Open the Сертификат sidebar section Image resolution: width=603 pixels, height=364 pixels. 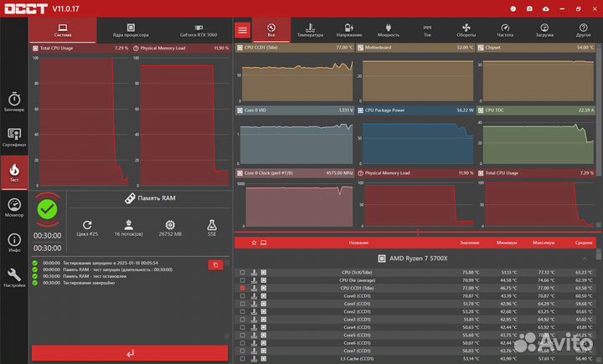(x=14, y=136)
